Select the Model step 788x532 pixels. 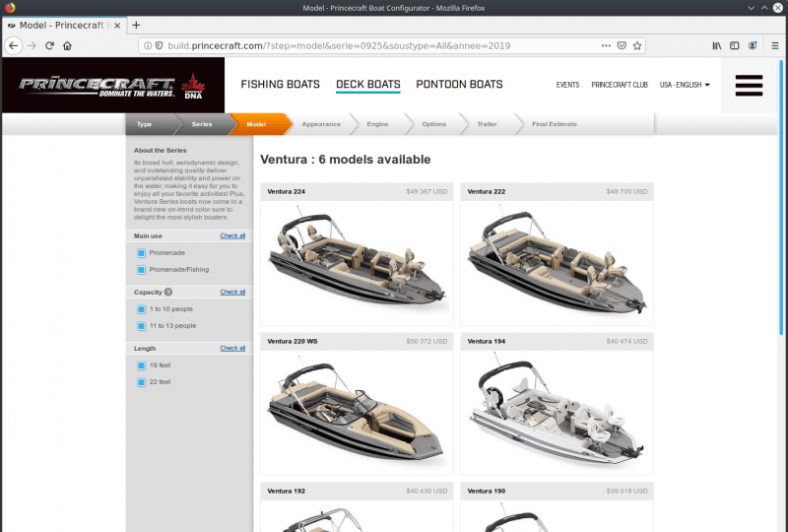pyautogui.click(x=256, y=124)
